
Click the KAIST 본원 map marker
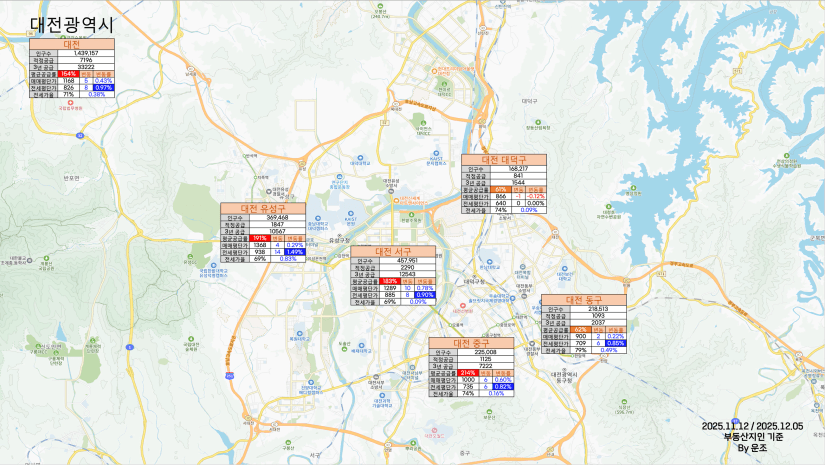350,213
